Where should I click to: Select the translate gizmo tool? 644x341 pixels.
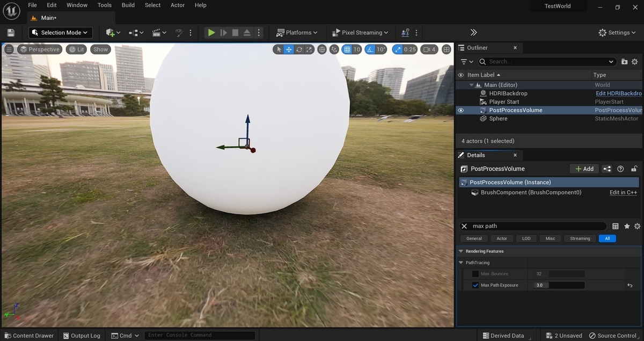pyautogui.click(x=289, y=49)
